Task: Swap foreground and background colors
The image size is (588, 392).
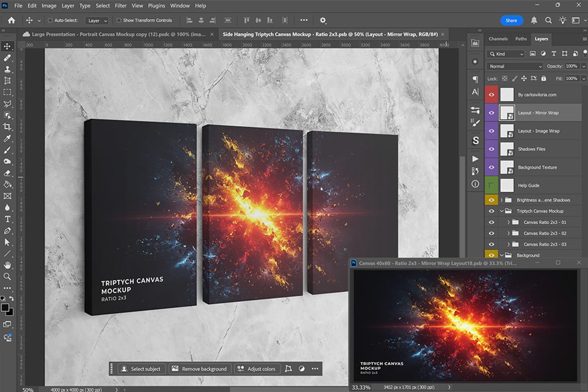Action: pos(12,299)
